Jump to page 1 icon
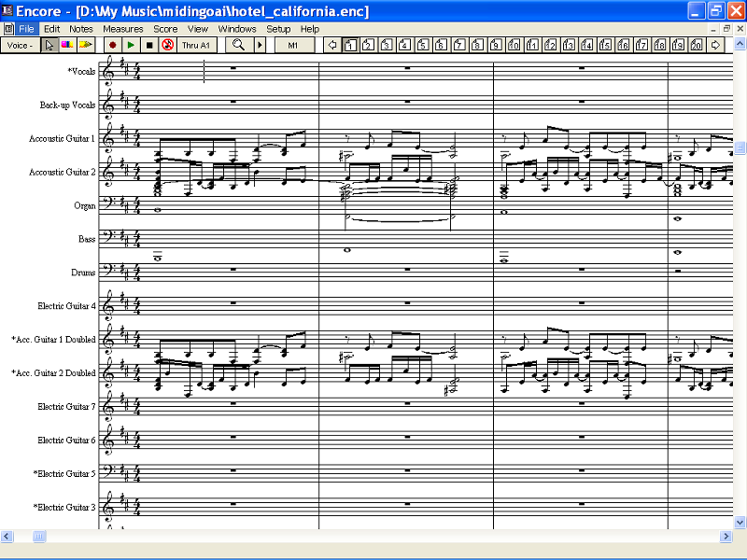The width and height of the screenshot is (747, 560). click(x=351, y=45)
